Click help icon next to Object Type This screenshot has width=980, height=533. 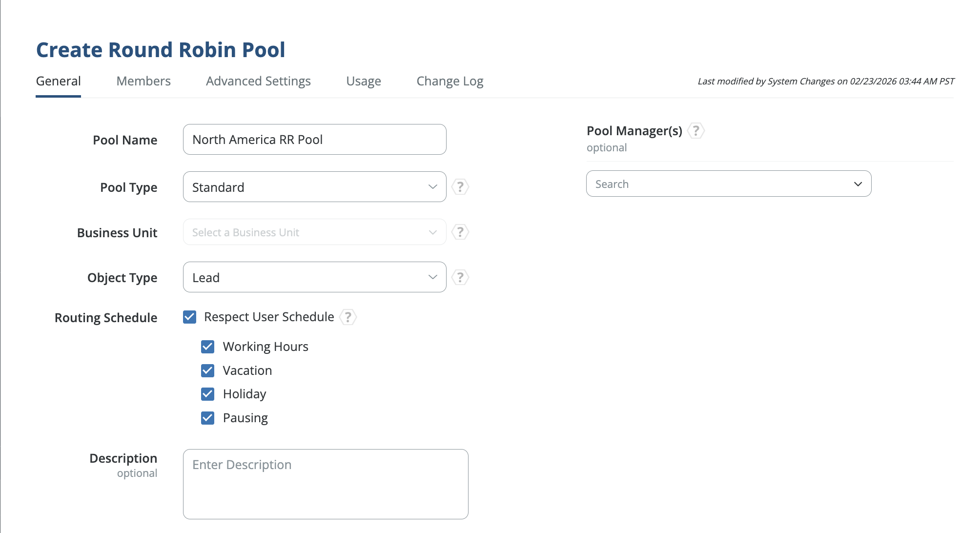pyautogui.click(x=460, y=278)
